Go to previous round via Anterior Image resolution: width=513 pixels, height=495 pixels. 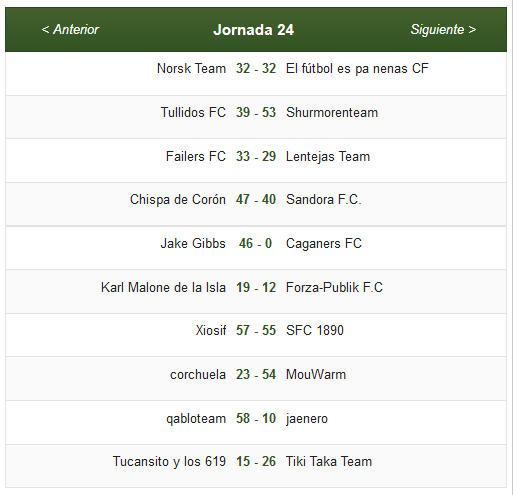click(x=70, y=29)
